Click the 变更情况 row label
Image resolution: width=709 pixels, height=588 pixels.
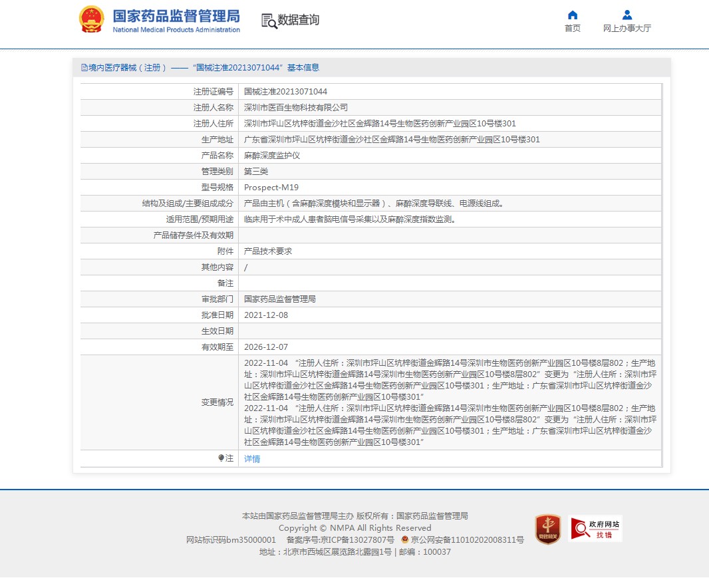(217, 402)
